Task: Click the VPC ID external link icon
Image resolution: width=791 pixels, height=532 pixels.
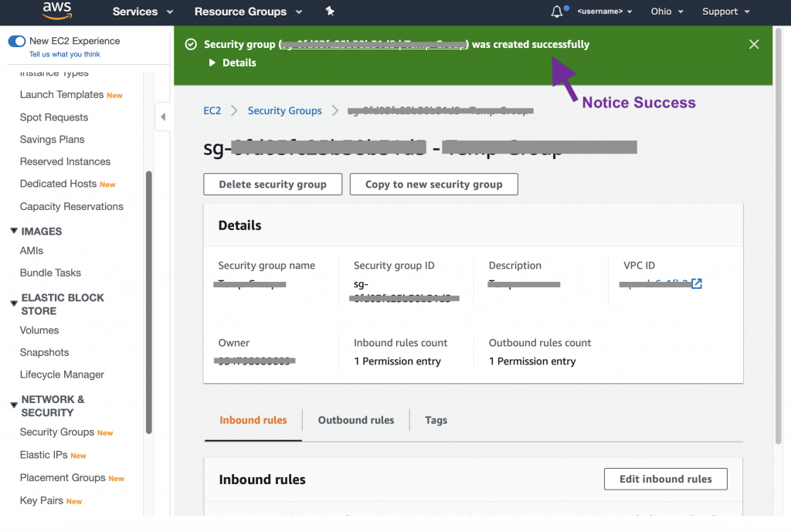Action: pos(697,283)
